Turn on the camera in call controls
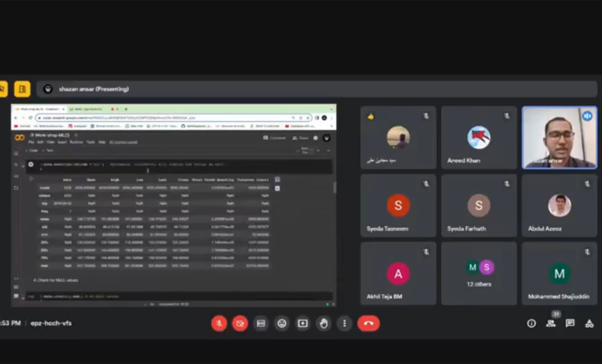602x364 pixels. (240, 323)
